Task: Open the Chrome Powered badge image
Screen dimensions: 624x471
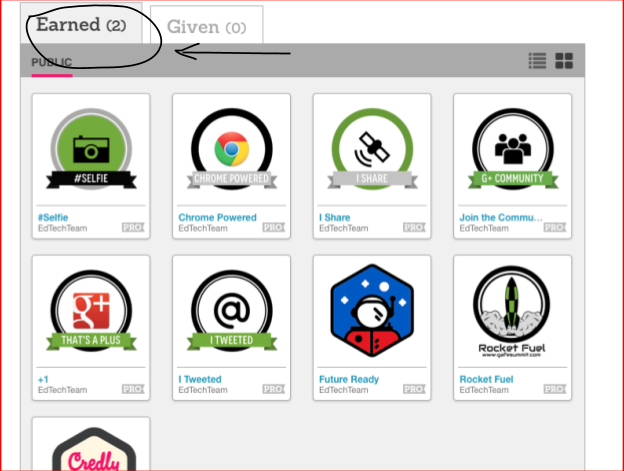Action: pyautogui.click(x=232, y=149)
